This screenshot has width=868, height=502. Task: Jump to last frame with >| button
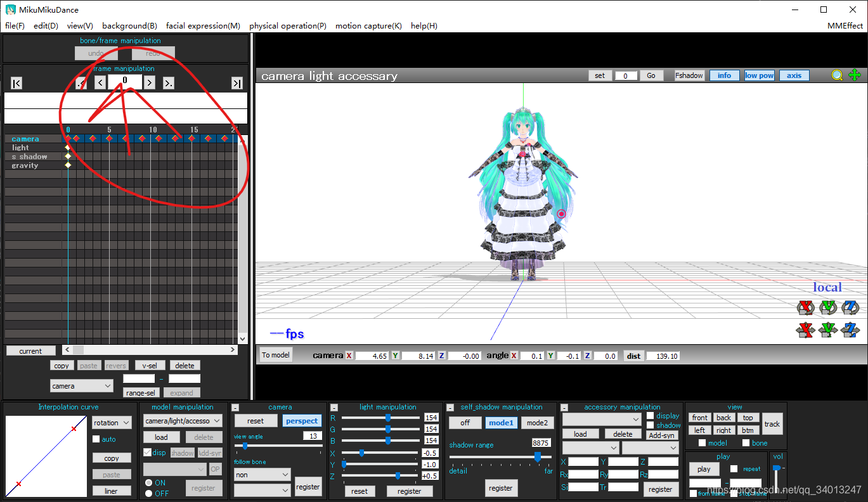(x=236, y=83)
